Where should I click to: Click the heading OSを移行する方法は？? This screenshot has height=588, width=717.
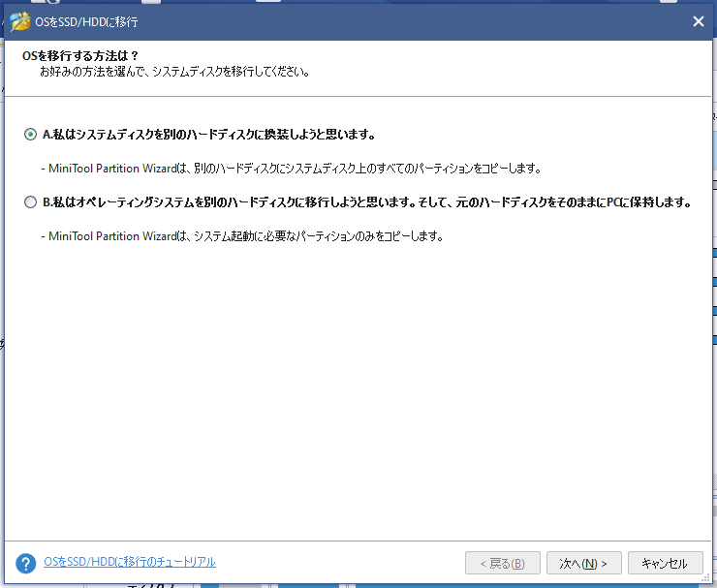click(81, 55)
